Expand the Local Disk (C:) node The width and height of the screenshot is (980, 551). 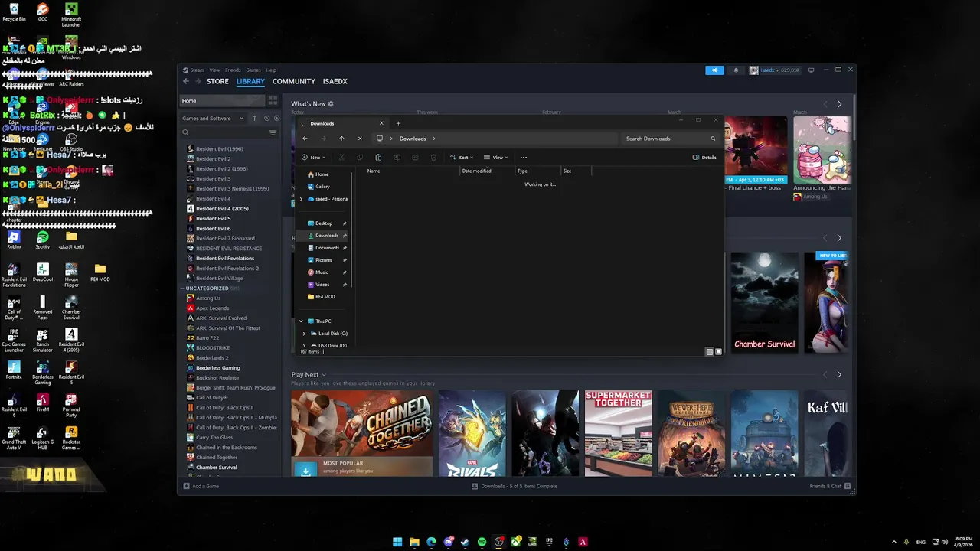pyautogui.click(x=304, y=334)
